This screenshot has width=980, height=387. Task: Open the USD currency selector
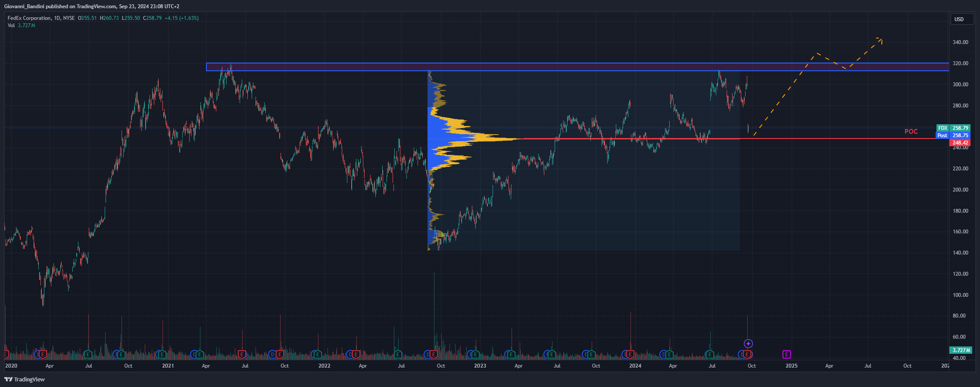click(962, 19)
